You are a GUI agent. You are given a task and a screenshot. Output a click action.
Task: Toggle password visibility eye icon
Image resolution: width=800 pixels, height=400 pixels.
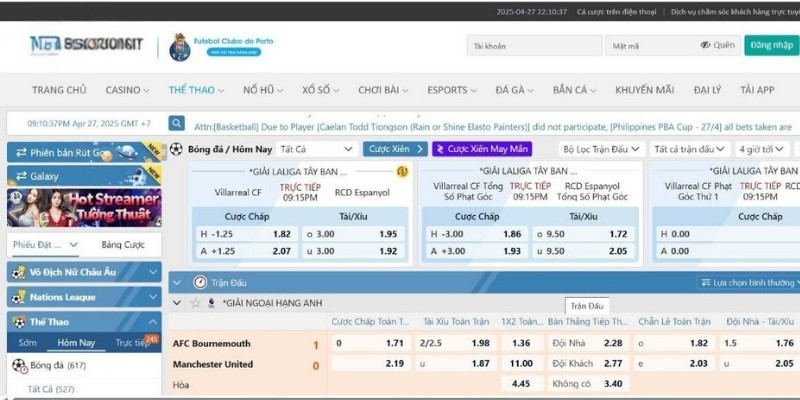[705, 45]
